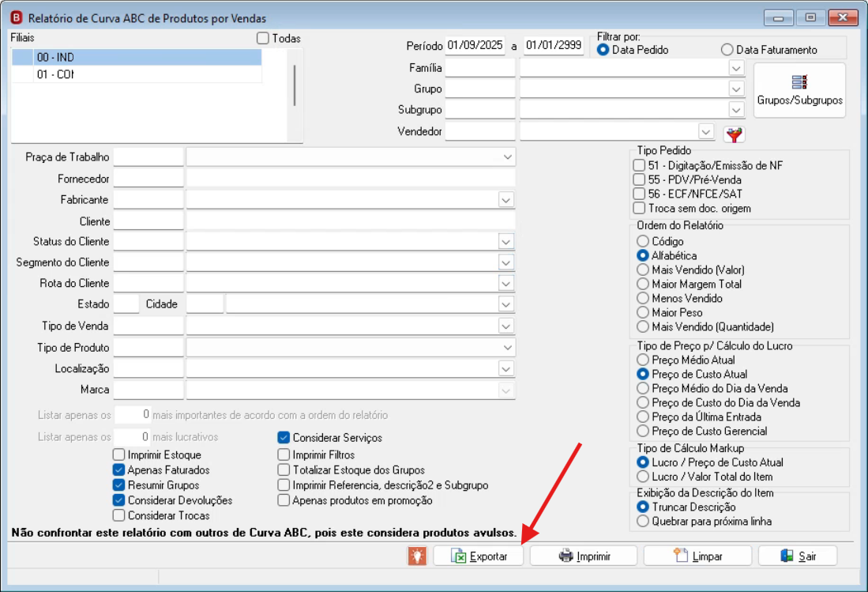The height and width of the screenshot is (592, 868).
Task: Click the Período start date field
Action: click(475, 45)
